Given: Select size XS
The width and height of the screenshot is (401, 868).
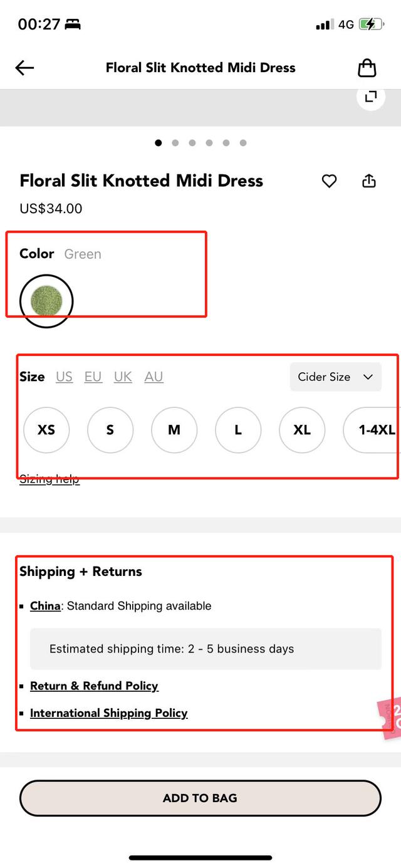Looking at the screenshot, I should [46, 430].
